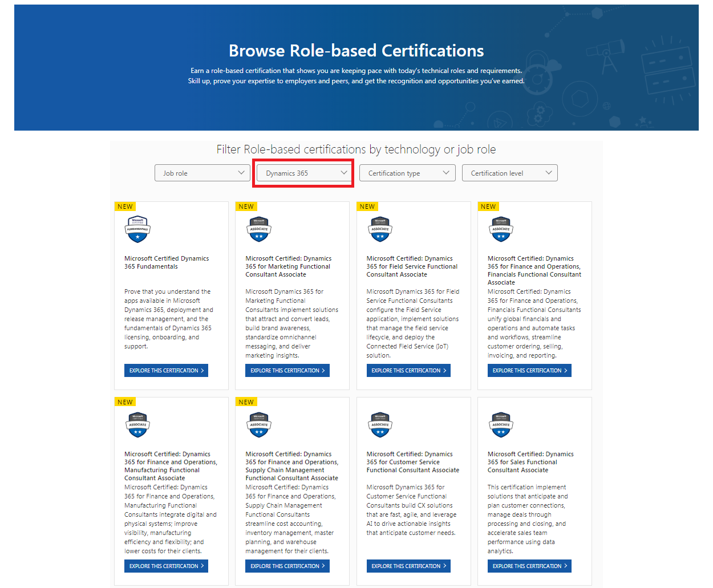The width and height of the screenshot is (713, 588).
Task: Open the Job role filter dropdown
Action: point(202,173)
